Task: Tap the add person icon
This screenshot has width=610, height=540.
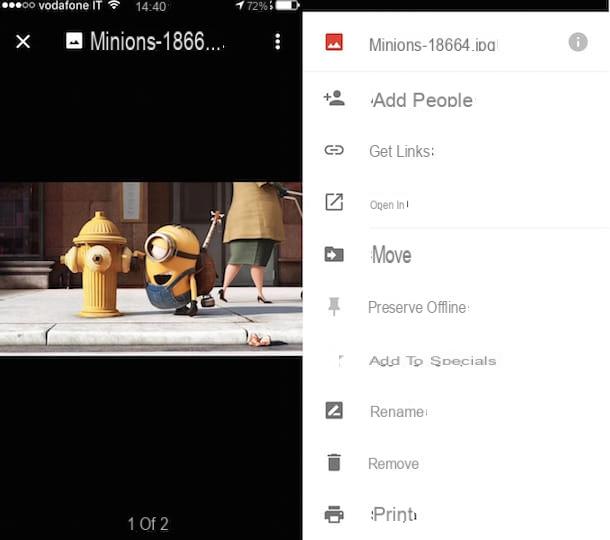Action: point(334,98)
